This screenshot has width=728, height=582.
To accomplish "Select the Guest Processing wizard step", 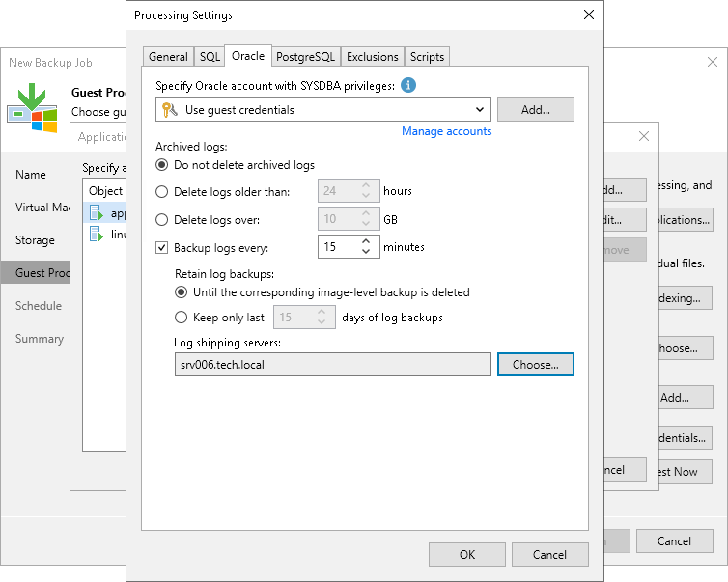I will click(x=36, y=273).
